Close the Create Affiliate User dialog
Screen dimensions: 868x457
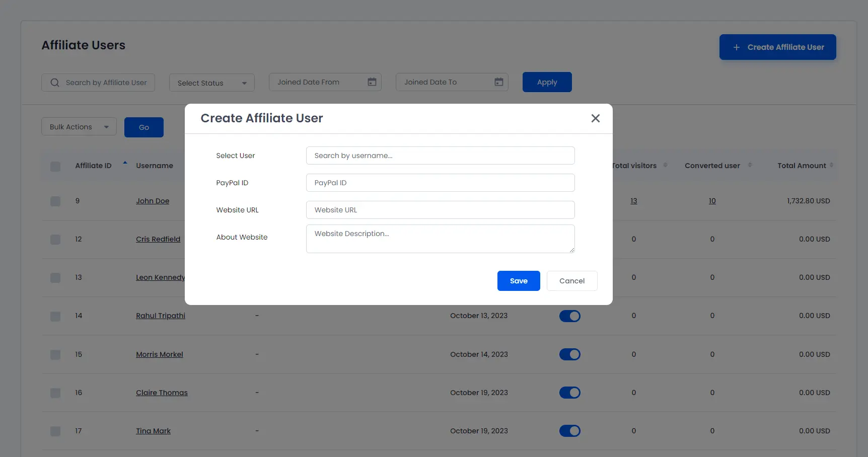tap(595, 118)
